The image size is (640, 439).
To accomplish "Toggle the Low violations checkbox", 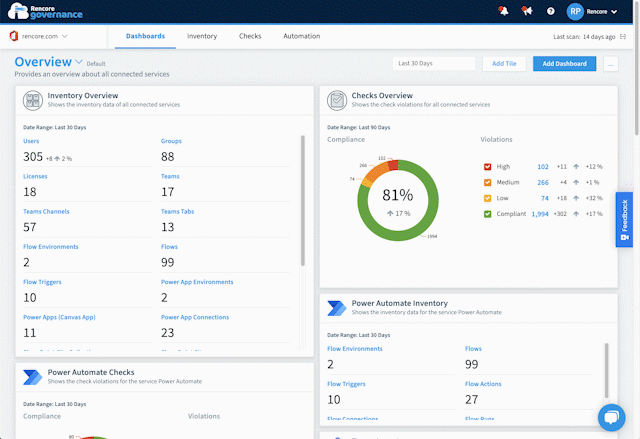I will coord(487,198).
